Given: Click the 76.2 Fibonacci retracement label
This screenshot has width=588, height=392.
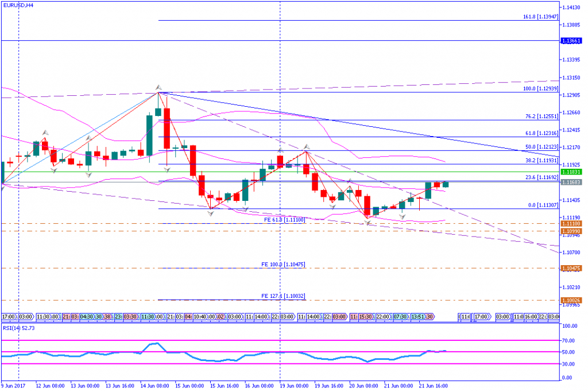Looking at the screenshot, I should coord(537,117).
